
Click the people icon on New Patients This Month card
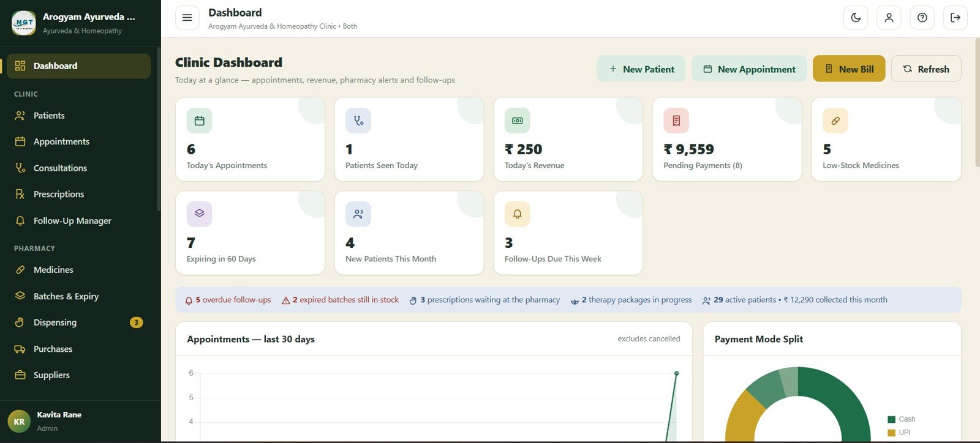click(x=358, y=214)
